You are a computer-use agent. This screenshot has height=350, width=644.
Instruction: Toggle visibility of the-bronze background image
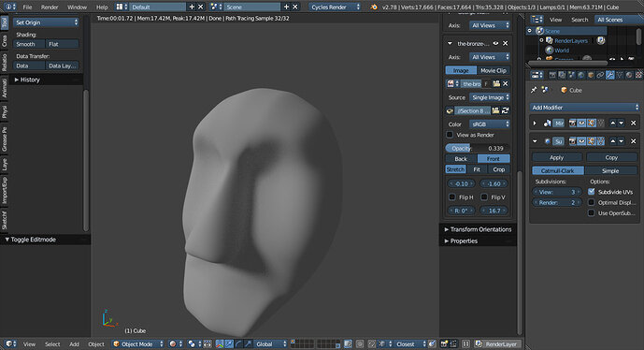coord(495,43)
